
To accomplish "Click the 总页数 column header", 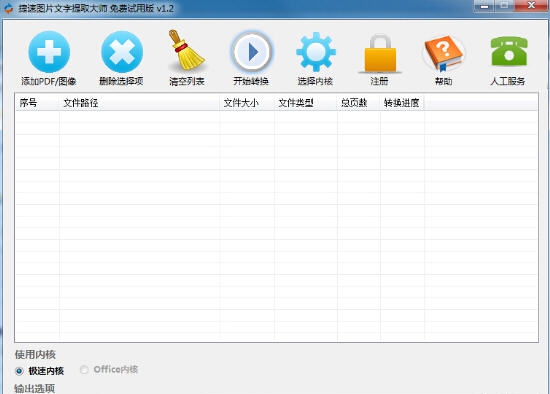I will click(x=359, y=103).
